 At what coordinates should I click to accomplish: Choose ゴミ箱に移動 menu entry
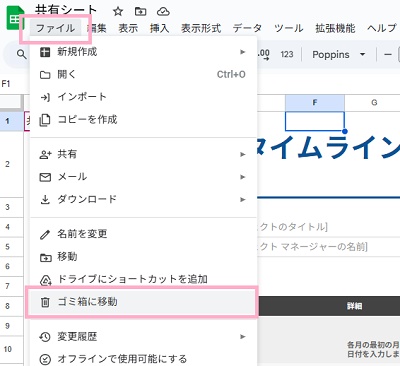coord(142,302)
